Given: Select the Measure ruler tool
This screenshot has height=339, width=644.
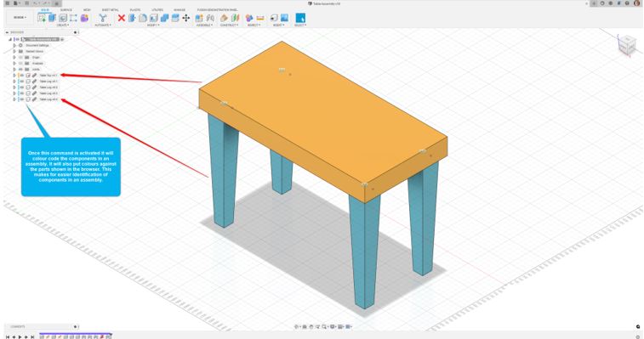Looking at the screenshot, I should (x=260, y=18).
